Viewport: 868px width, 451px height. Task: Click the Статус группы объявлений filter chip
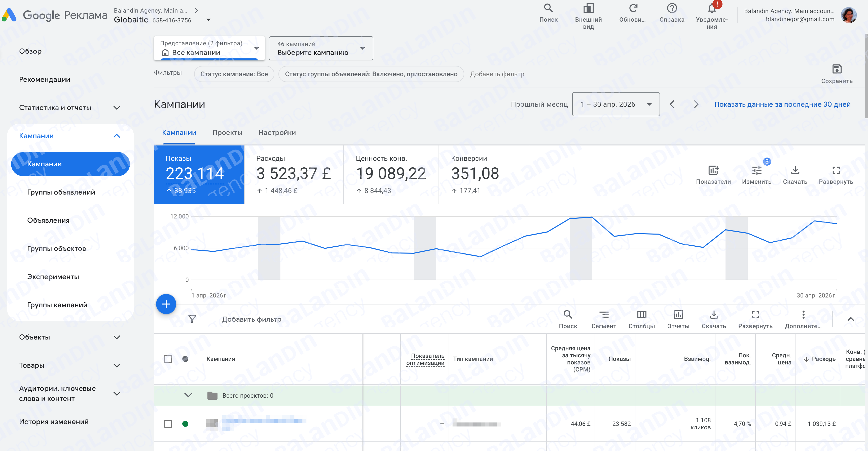tap(371, 74)
